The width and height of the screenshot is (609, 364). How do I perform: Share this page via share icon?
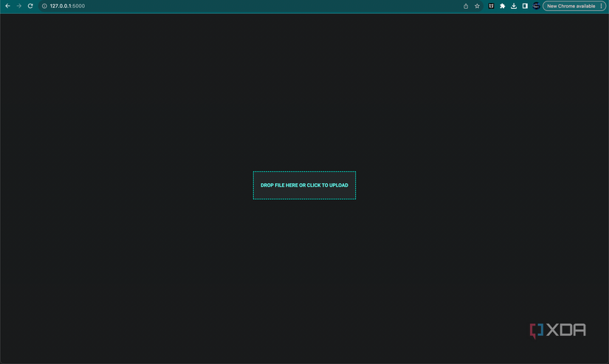click(466, 6)
